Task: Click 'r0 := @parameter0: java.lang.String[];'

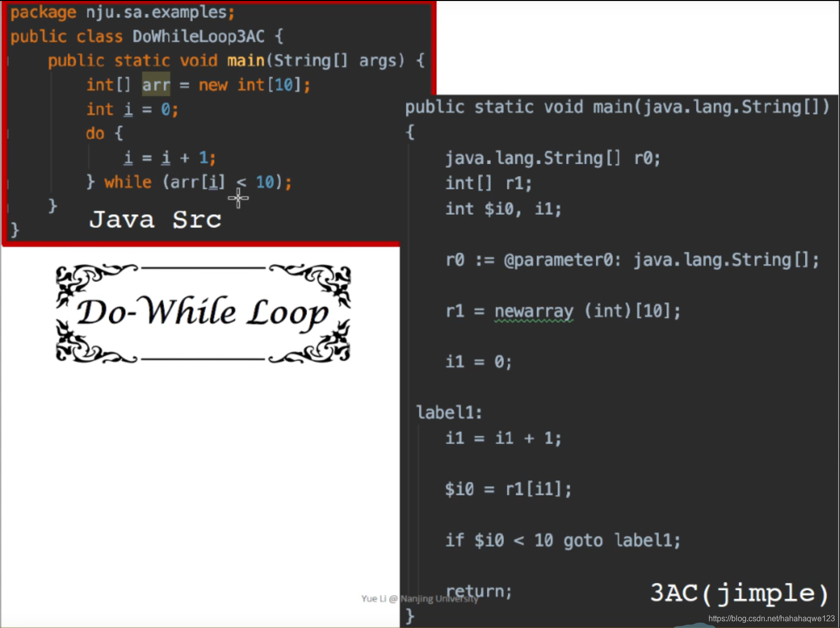Action: point(632,260)
